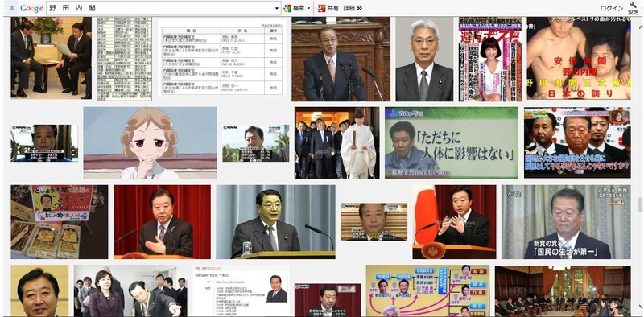The width and height of the screenshot is (644, 317).
Task: Open the profile page screenshot thumbnail
Action: click(x=241, y=290)
